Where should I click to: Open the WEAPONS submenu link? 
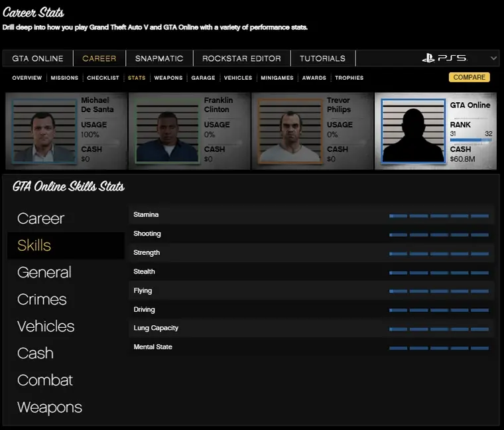[x=168, y=78]
